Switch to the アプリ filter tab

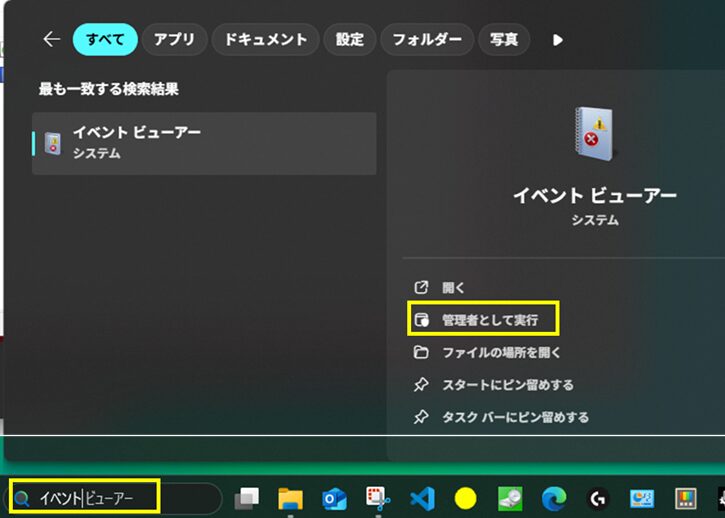[x=174, y=40]
